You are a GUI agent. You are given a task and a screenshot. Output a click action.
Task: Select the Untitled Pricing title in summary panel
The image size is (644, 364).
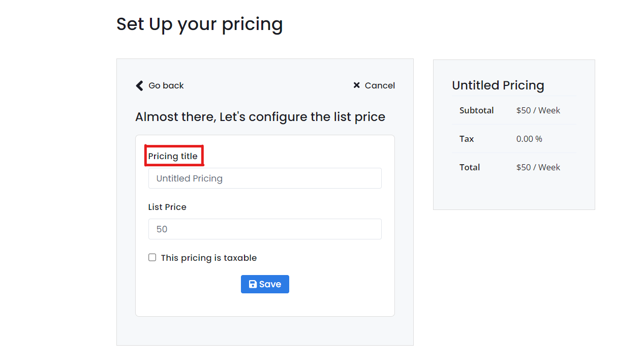[498, 85]
